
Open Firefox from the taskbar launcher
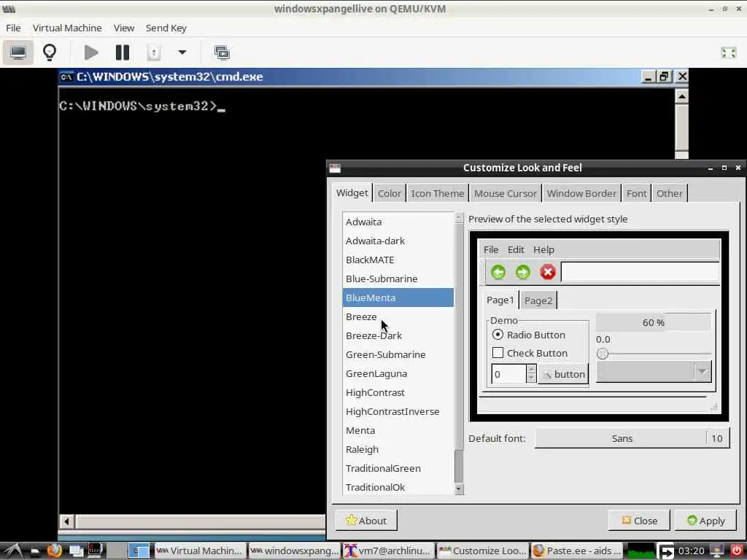pyautogui.click(x=54, y=551)
